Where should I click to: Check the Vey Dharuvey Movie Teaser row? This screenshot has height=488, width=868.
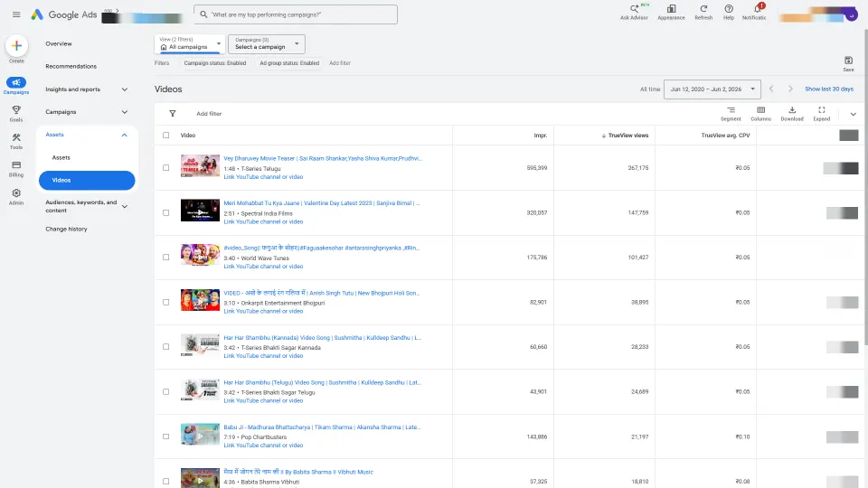(x=166, y=168)
